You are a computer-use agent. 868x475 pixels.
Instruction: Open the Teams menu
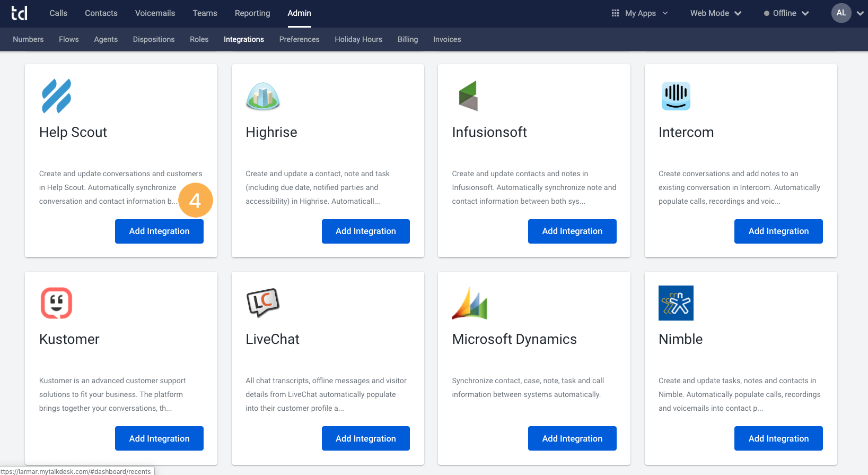[x=205, y=13]
